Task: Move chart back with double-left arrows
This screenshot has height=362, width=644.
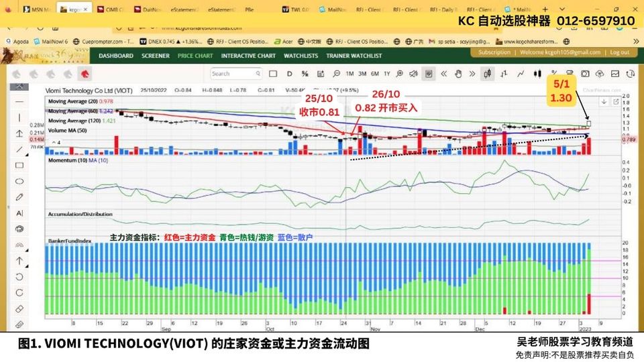Action: point(443,74)
